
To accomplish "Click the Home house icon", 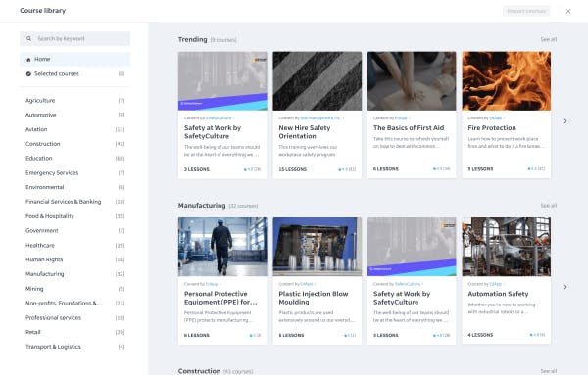I will (x=28, y=60).
